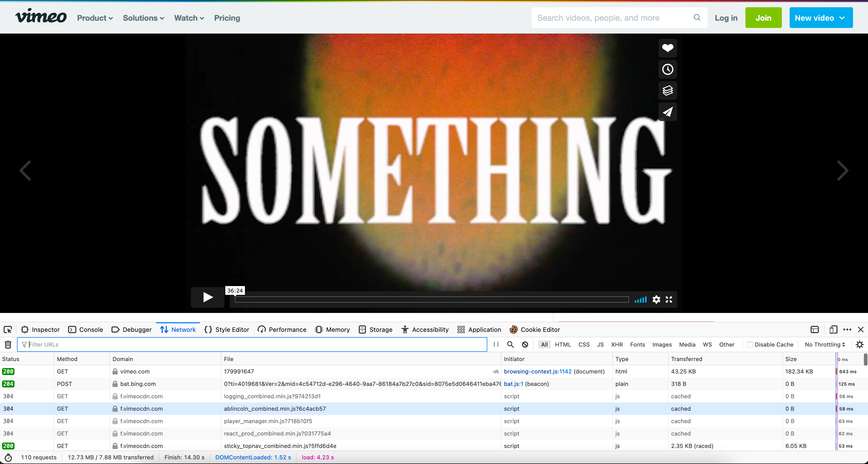Click the block requests icon in the network toolbar
Screen dimensions: 868x464
click(525, 344)
